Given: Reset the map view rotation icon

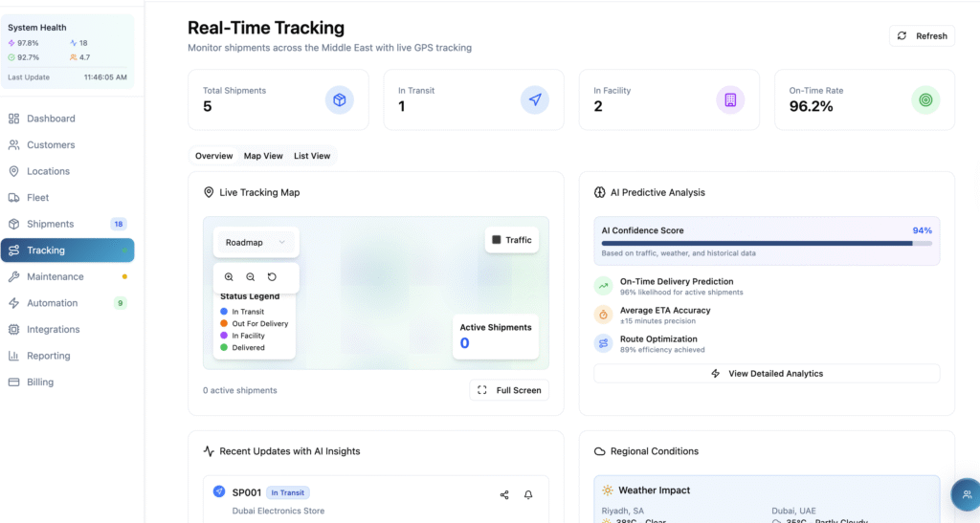Looking at the screenshot, I should click(x=272, y=277).
